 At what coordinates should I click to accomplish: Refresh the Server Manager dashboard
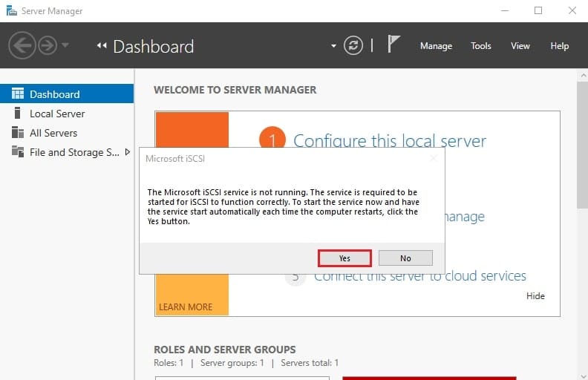point(353,46)
